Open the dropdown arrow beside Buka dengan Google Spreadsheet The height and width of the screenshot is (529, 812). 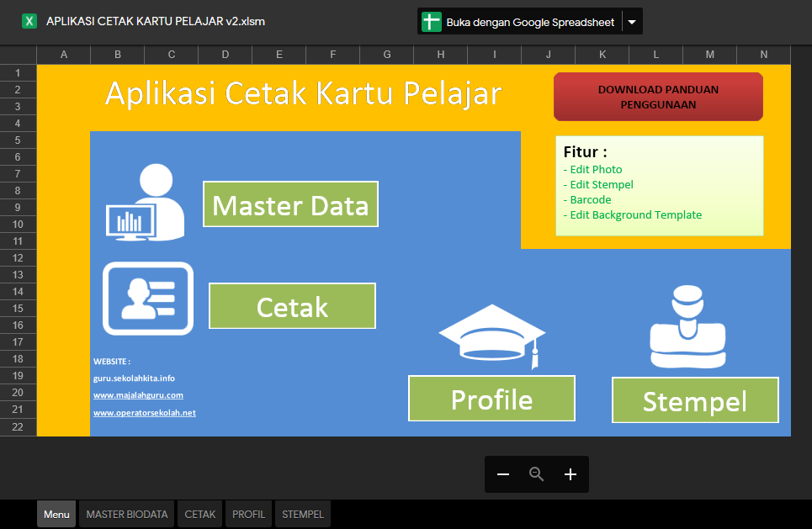[x=631, y=22]
